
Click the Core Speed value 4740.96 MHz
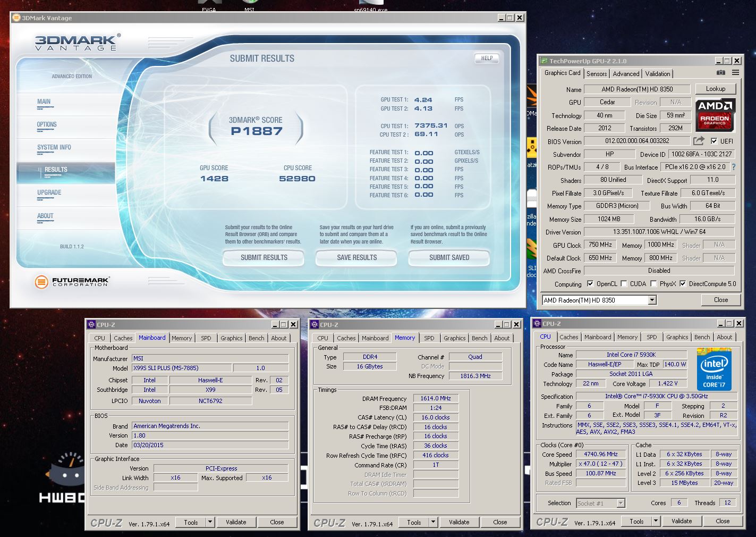point(601,455)
